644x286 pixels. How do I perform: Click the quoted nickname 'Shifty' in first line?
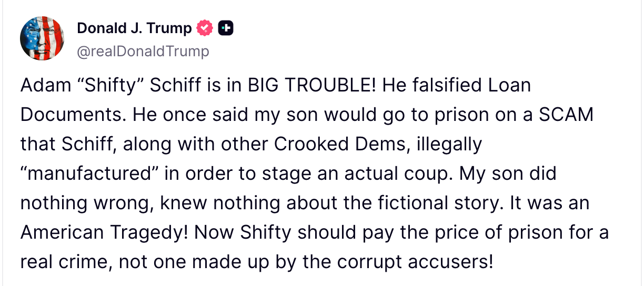point(103,86)
